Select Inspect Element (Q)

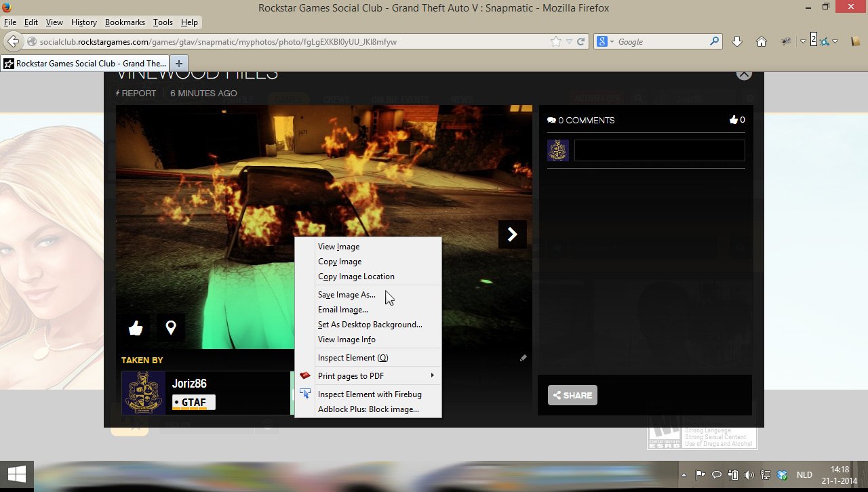[x=368, y=358]
